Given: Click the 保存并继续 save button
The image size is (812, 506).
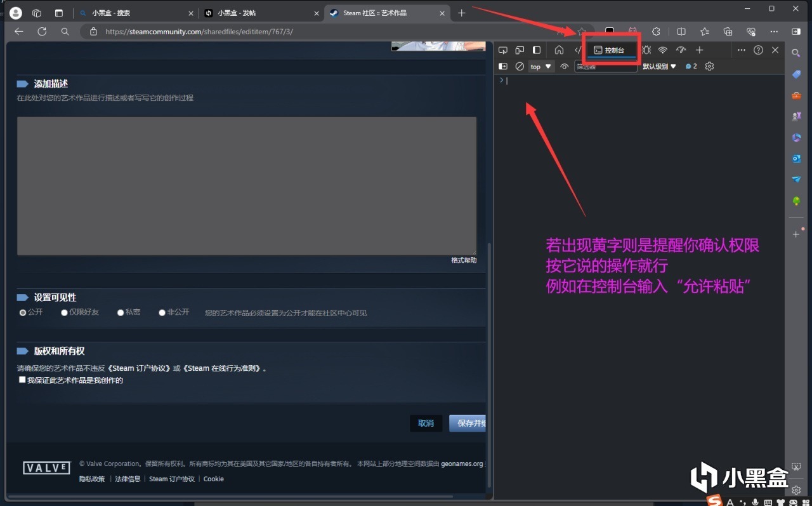Looking at the screenshot, I should 468,423.
